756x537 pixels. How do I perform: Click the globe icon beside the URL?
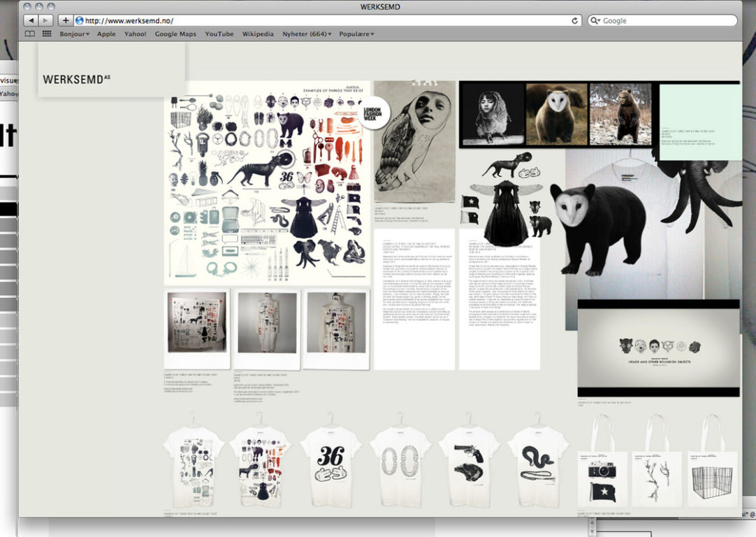tap(80, 21)
